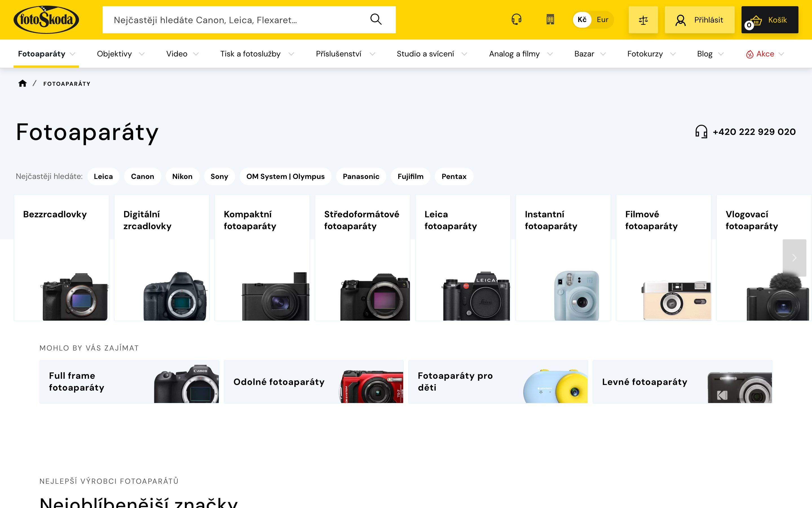Click the carousel next arrow

794,258
